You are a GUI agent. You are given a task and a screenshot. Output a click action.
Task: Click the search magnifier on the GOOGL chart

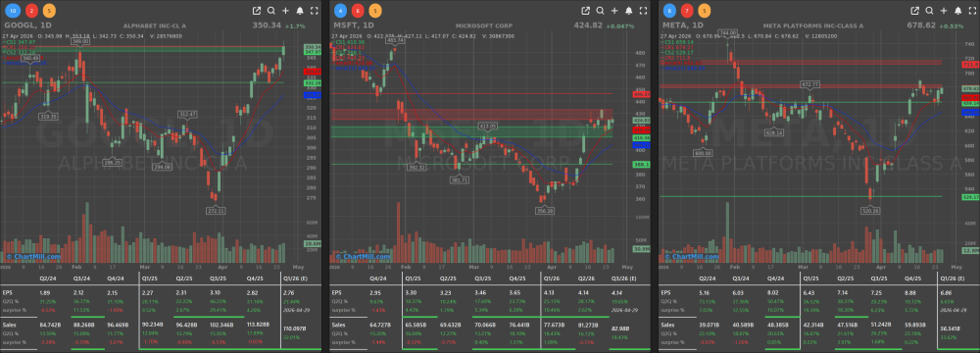[x=271, y=11]
